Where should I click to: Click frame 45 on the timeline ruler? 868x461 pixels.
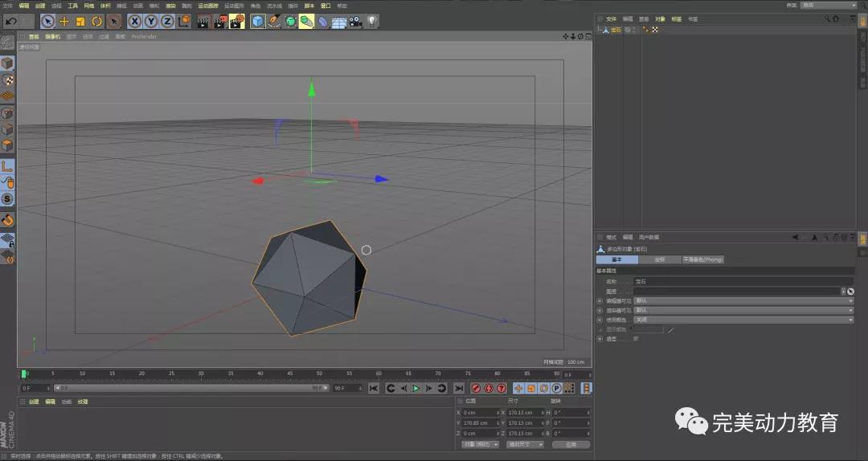289,373
